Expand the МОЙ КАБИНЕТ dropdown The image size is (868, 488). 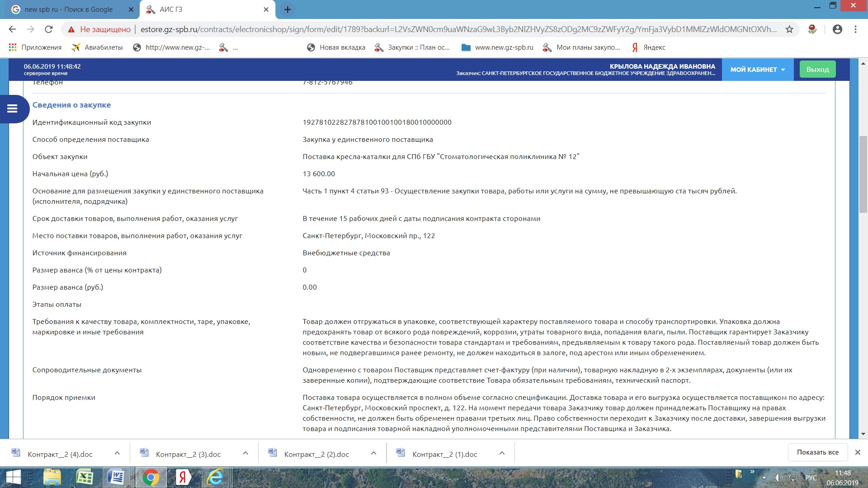757,70
